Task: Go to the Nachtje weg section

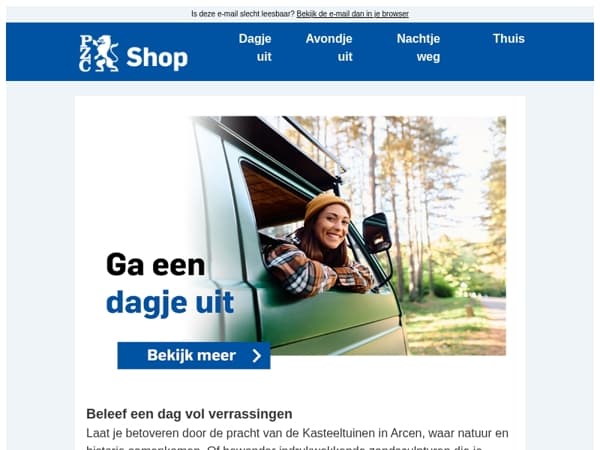Action: coord(418,47)
